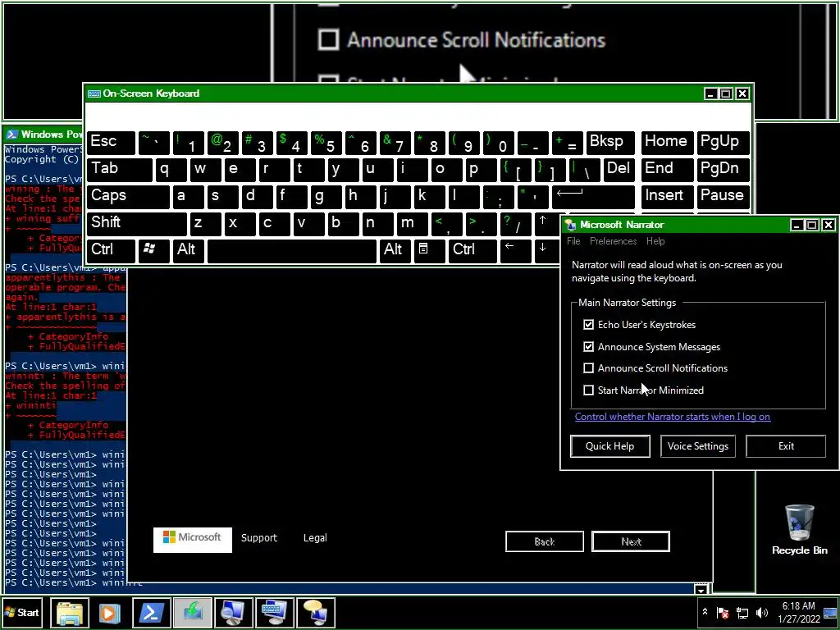
Task: Tap the PgUp key
Action: 723,142
